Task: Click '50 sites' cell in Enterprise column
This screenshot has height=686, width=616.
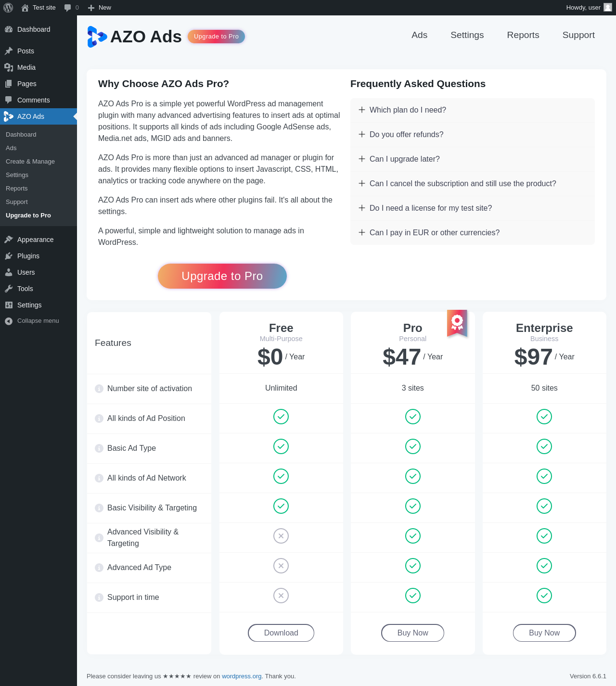Action: point(544,388)
